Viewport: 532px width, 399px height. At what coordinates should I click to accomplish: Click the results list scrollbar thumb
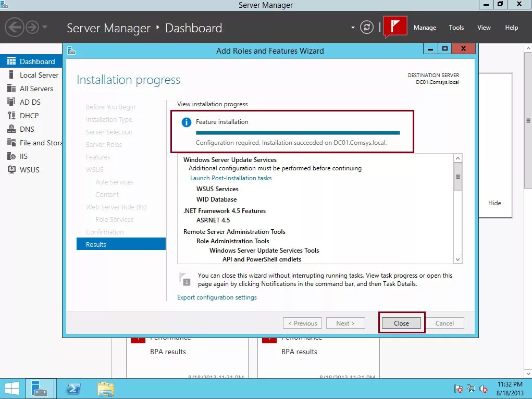(x=457, y=177)
